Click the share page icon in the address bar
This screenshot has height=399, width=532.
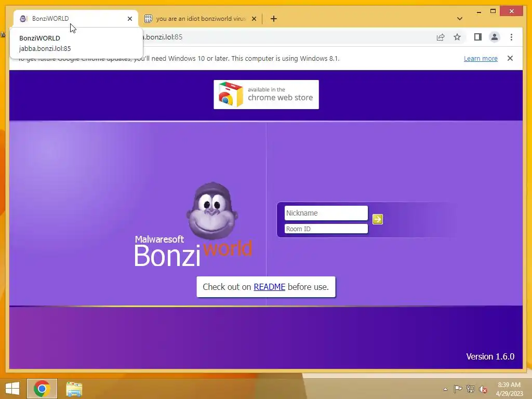coord(441,37)
